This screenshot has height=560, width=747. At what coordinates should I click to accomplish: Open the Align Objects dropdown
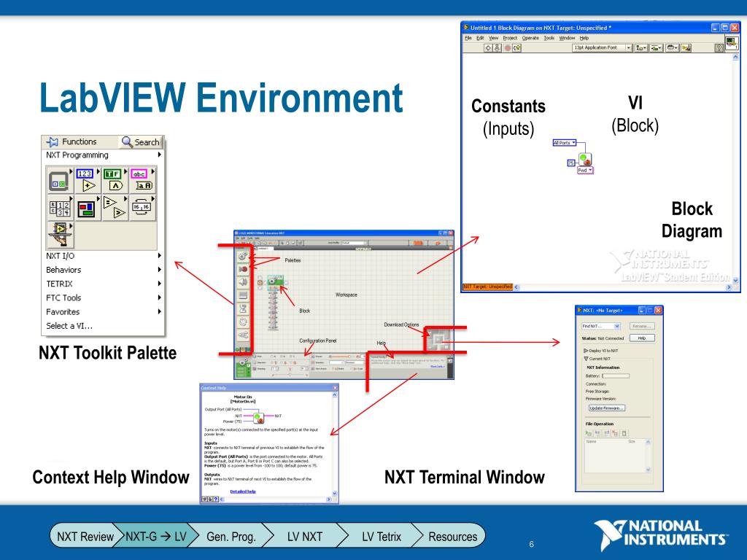tap(641, 47)
